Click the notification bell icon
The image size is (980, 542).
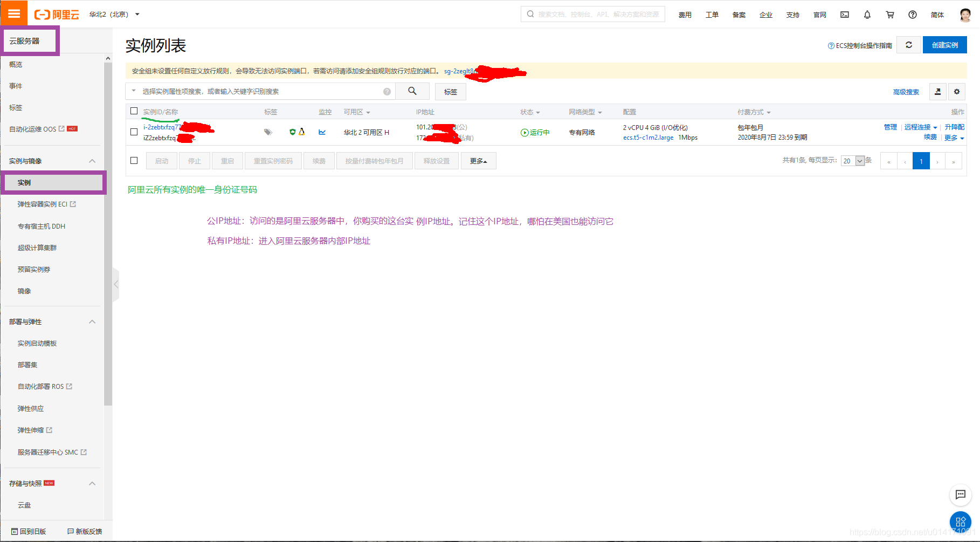[x=867, y=15]
